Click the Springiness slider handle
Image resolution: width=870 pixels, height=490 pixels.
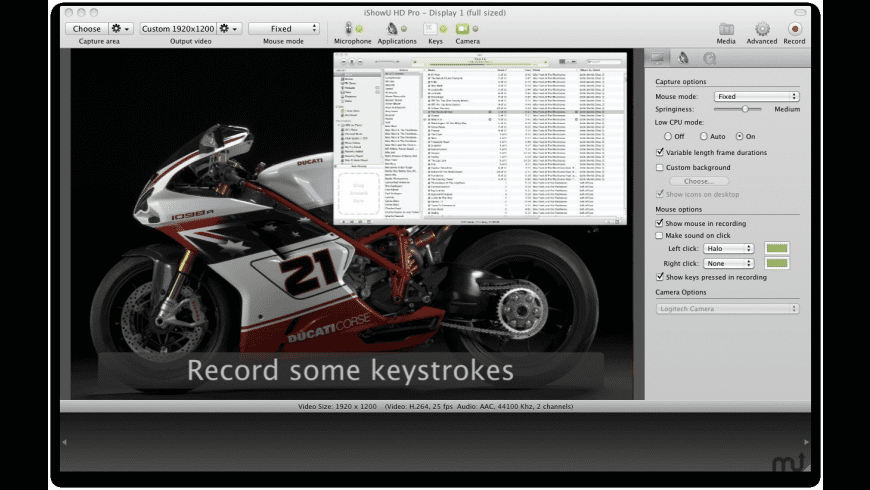click(745, 109)
